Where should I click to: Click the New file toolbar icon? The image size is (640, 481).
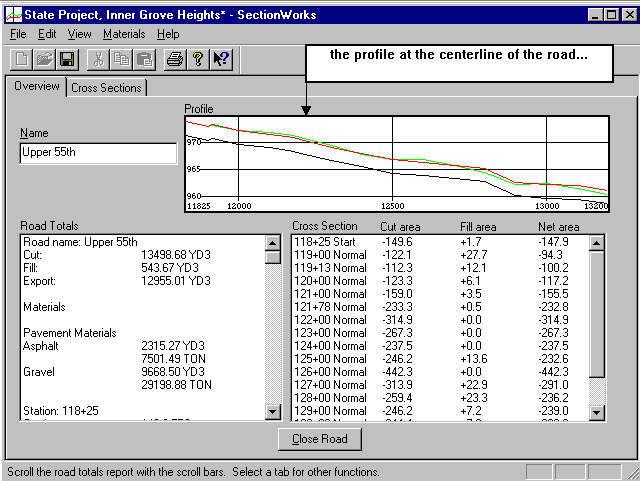click(x=21, y=59)
